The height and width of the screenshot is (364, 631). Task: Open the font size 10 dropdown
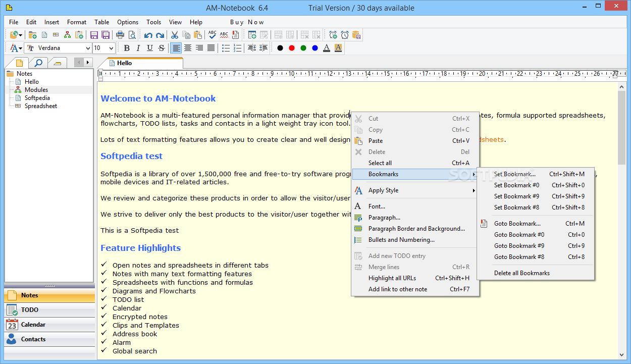[111, 48]
